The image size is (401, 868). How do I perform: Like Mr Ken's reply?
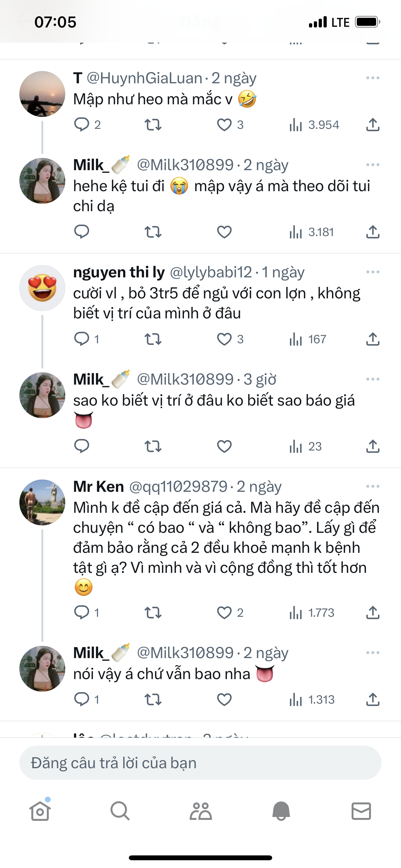click(x=224, y=613)
